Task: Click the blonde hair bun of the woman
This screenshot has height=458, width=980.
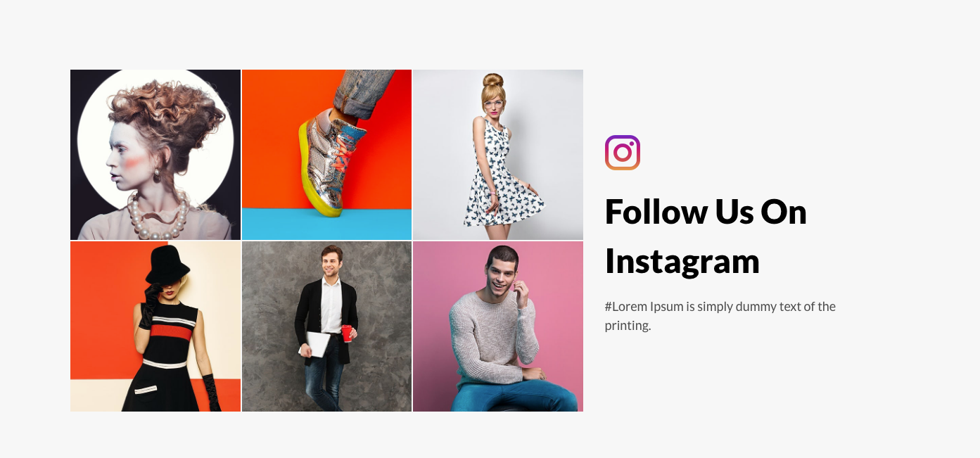Action: tap(493, 80)
